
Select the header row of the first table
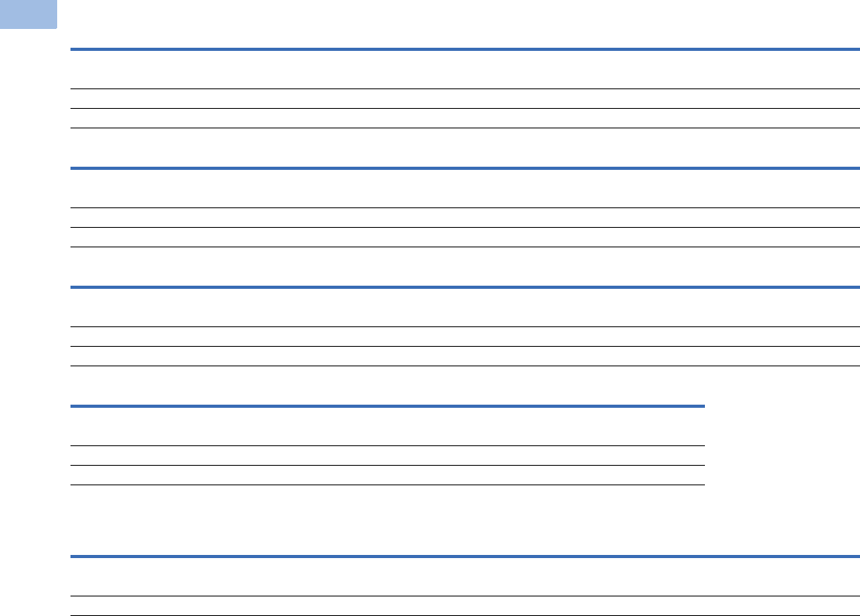point(465,70)
